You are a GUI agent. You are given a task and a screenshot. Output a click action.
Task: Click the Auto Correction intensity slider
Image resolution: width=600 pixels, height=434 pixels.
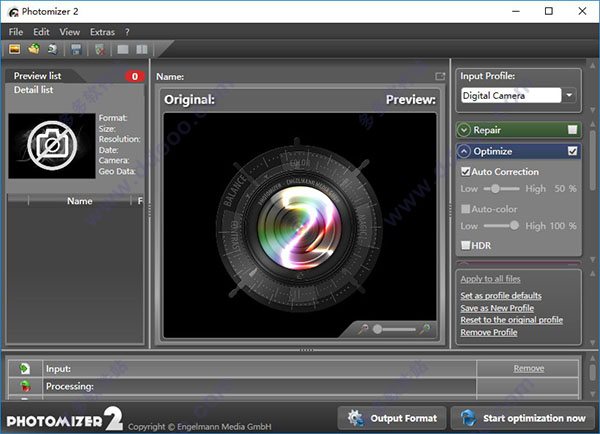click(x=501, y=189)
